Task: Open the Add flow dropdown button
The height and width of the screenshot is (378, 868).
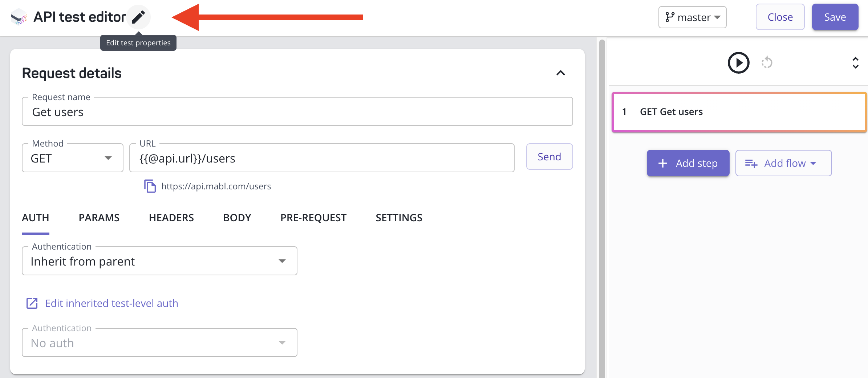Action: click(x=783, y=163)
